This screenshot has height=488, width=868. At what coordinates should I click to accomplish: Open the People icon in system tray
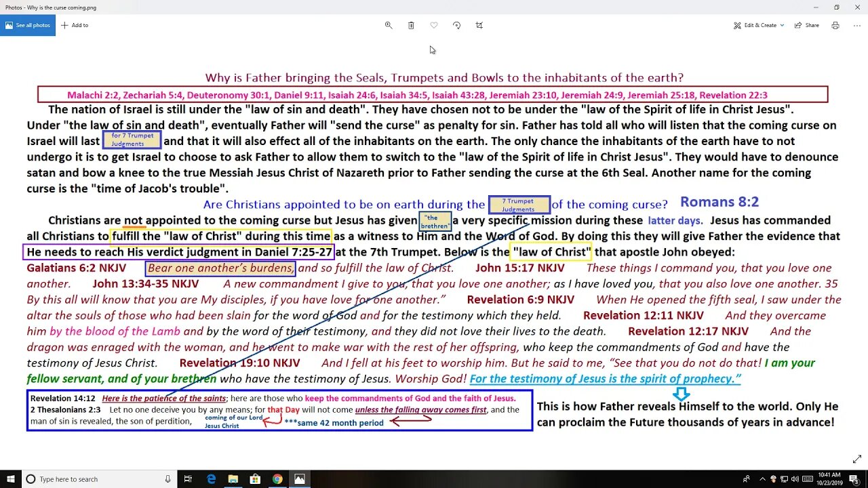point(747,479)
